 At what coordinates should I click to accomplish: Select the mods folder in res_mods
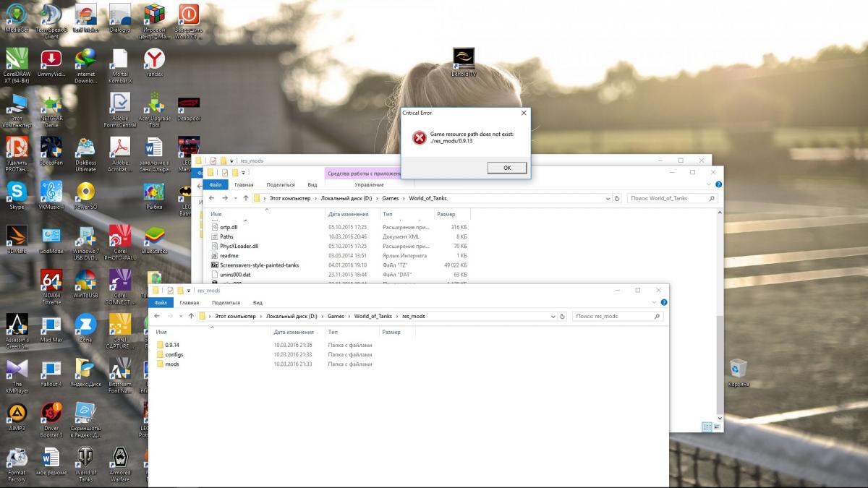coord(171,364)
